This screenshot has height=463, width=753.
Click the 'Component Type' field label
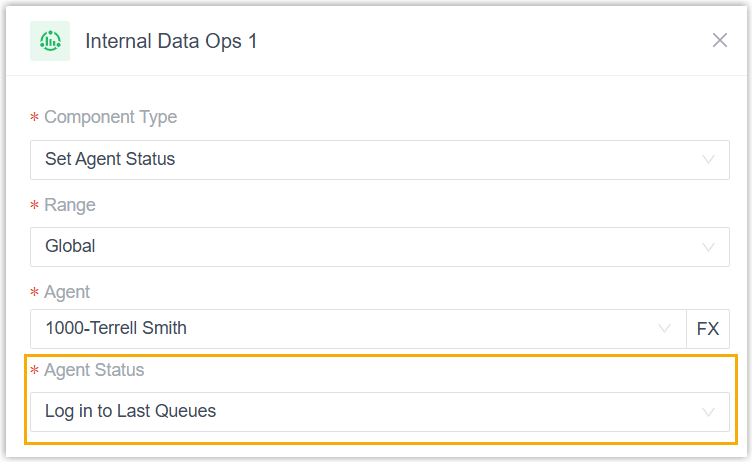tap(110, 117)
